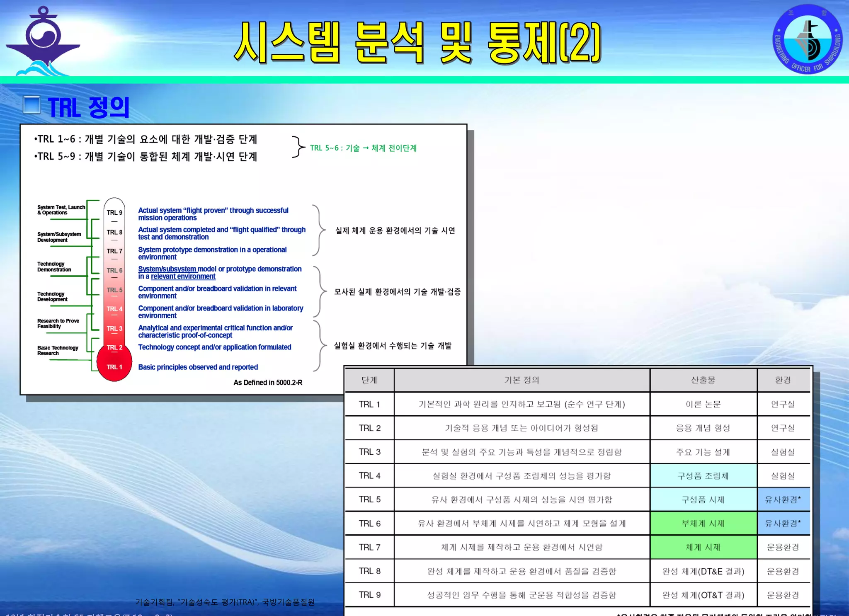
Task: Click Technology Demonstration label
Action: pyautogui.click(x=54, y=267)
